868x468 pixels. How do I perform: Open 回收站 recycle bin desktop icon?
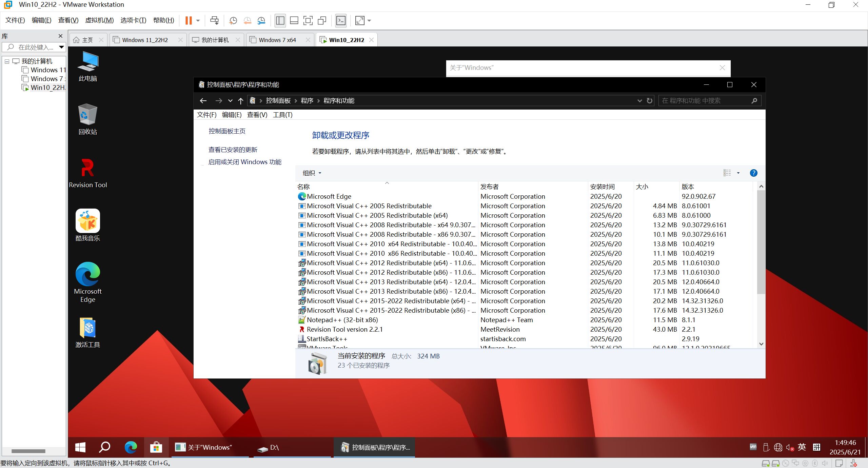click(88, 119)
